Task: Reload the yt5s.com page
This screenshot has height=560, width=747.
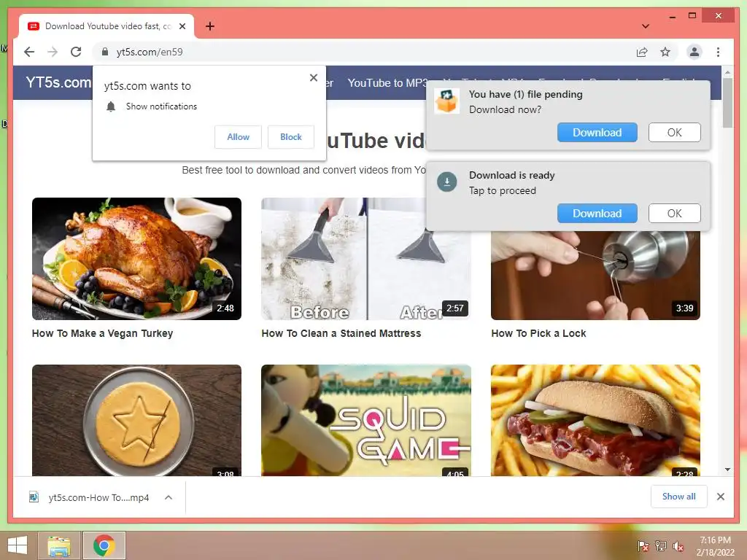Action: [x=76, y=52]
